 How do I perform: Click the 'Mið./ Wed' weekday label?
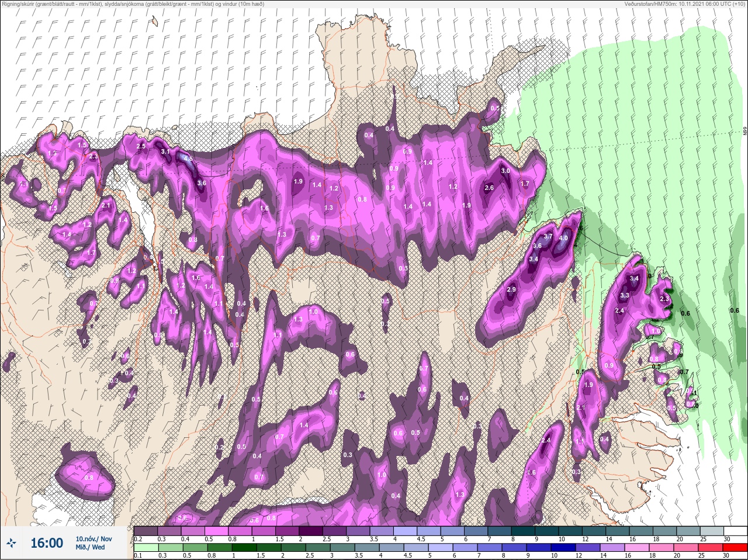click(91, 548)
